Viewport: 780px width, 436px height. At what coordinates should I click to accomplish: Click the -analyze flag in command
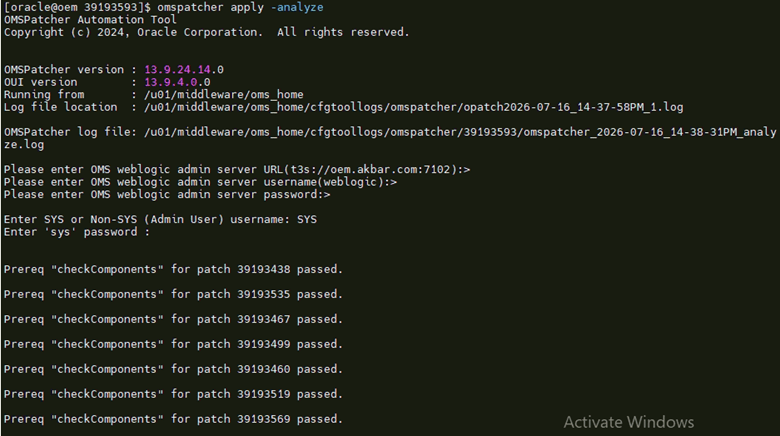[x=297, y=7]
